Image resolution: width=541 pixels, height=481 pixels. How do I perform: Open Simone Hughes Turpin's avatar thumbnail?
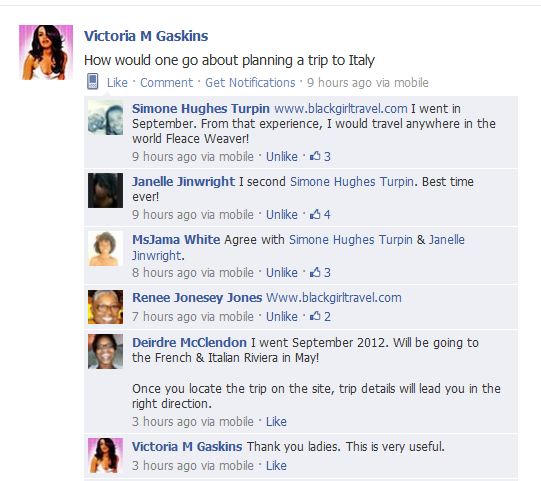(x=105, y=117)
